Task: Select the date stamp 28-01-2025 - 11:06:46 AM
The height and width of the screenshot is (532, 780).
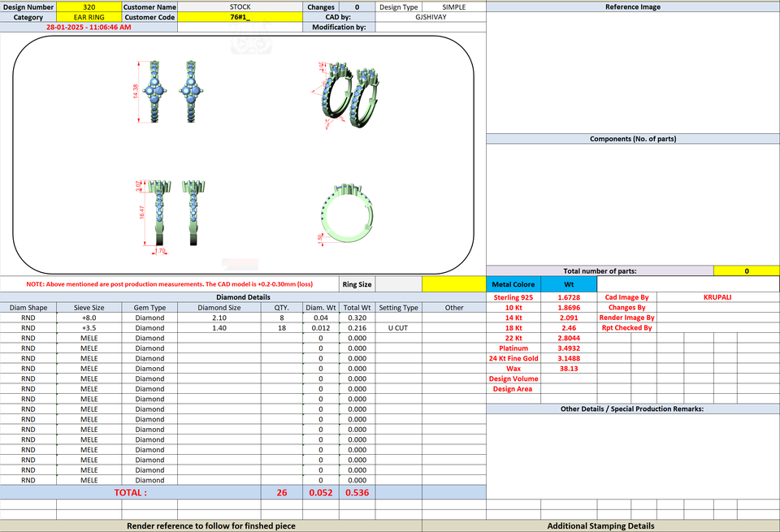Action: pyautogui.click(x=89, y=28)
